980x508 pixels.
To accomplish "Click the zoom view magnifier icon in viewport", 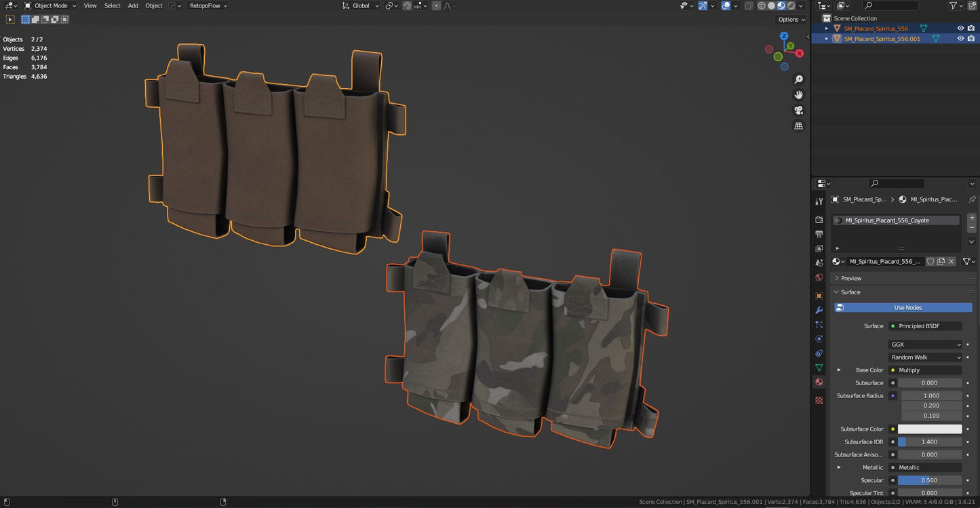I will [798, 80].
